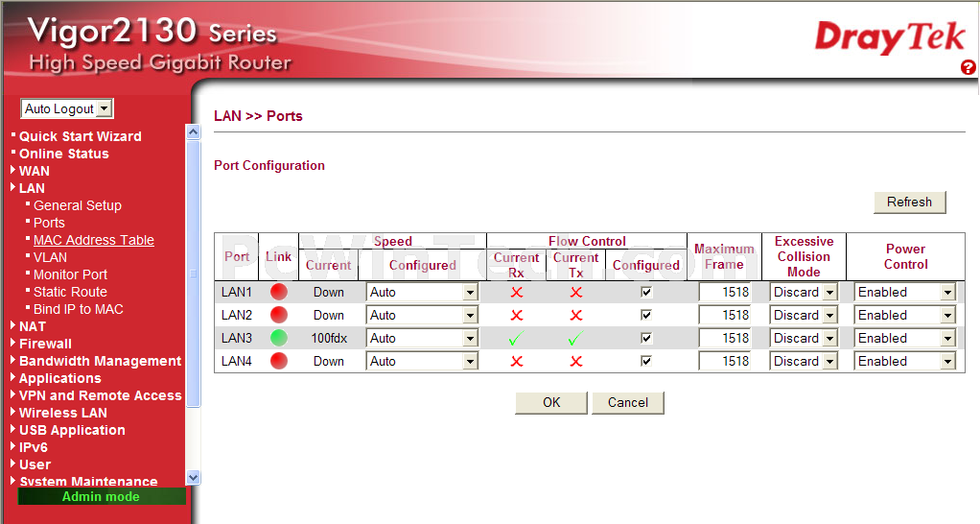Collapse the LAN menu
This screenshot has width=980, height=524.
pyautogui.click(x=32, y=188)
